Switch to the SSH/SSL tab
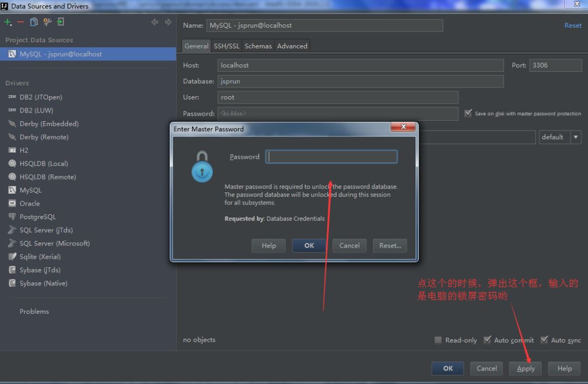 [226, 46]
